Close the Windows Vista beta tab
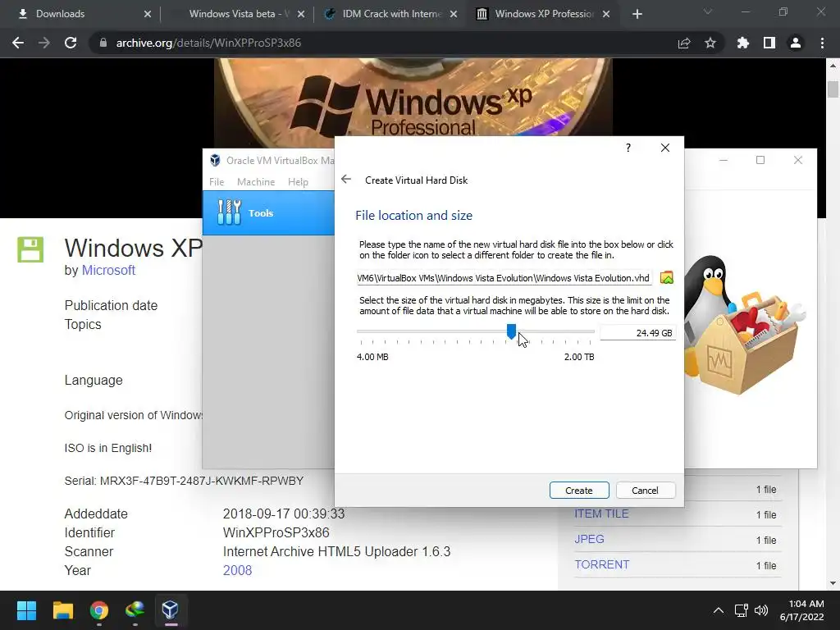The image size is (840, 630). [x=301, y=14]
